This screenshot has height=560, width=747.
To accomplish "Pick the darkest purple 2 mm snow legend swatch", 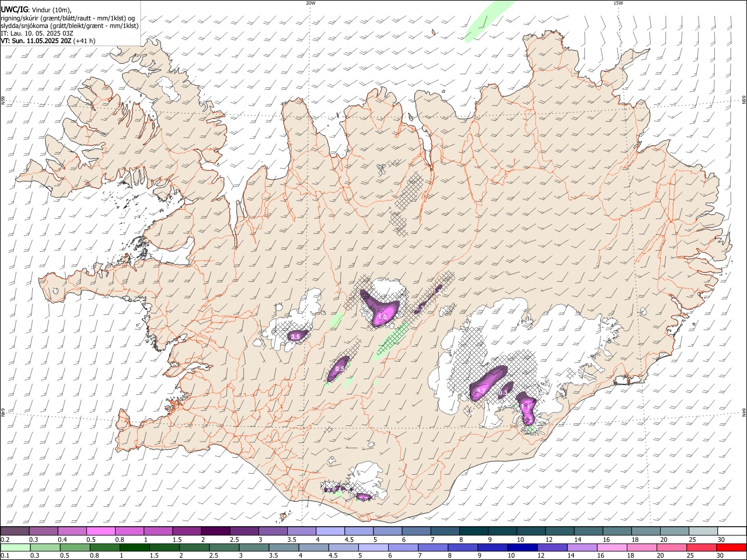I will [215, 531].
